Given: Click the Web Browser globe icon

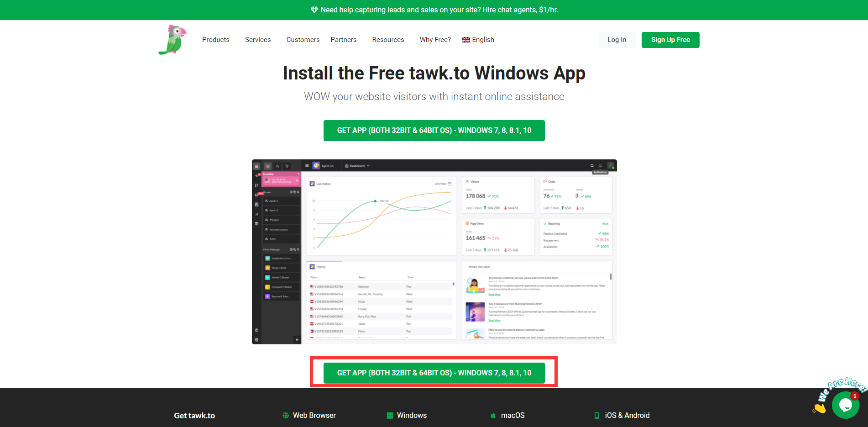Looking at the screenshot, I should [286, 416].
